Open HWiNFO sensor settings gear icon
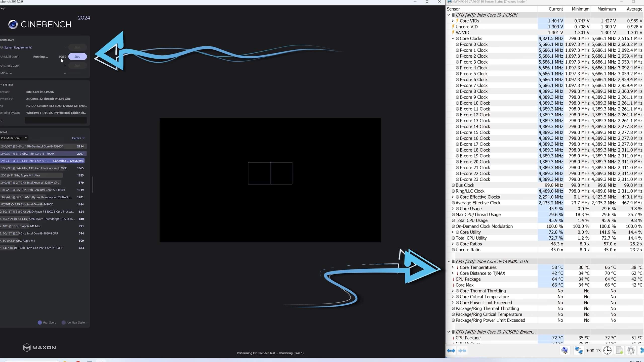 pyautogui.click(x=631, y=350)
